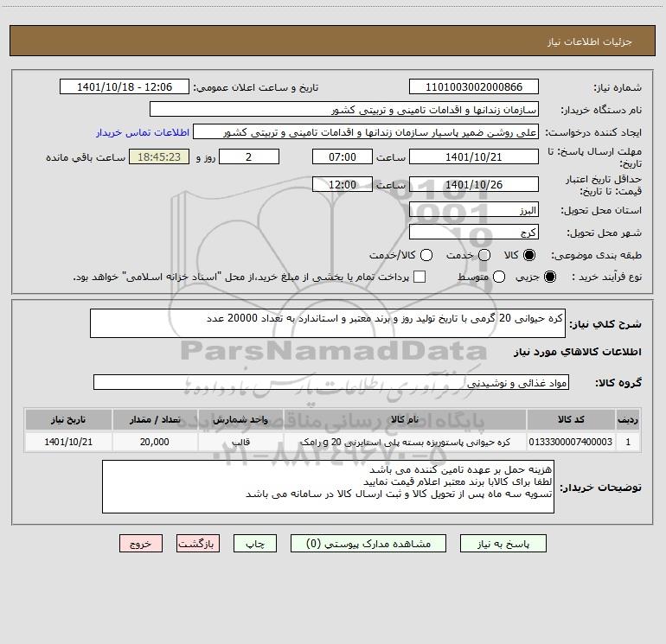Click the گروه کالا field مواد غذائی و نوشیدنی
666x644 pixels.
[331, 382]
